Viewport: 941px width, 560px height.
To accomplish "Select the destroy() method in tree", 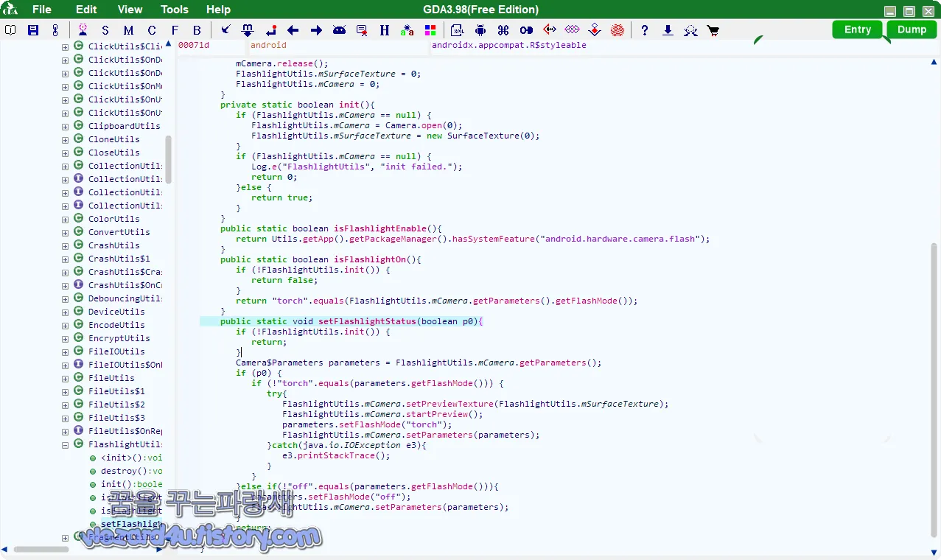I will point(131,471).
